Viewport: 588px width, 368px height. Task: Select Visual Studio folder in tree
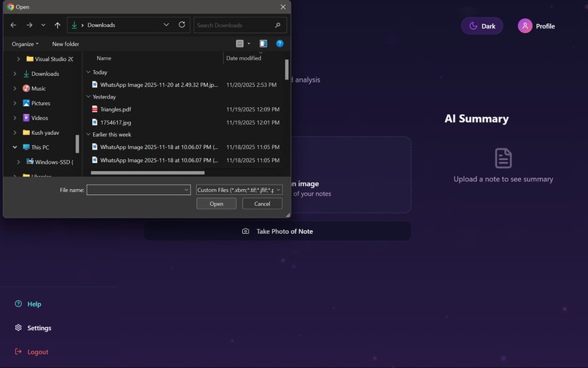point(50,59)
